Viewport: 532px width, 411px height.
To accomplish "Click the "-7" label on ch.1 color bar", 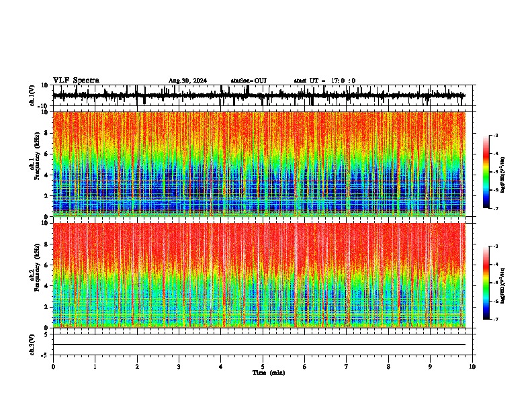I will 495,208.
